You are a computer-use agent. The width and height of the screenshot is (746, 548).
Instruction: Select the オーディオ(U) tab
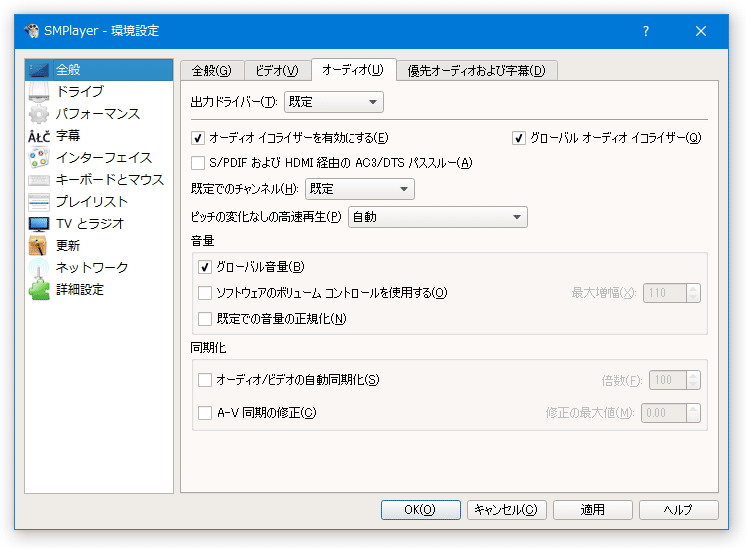point(353,70)
